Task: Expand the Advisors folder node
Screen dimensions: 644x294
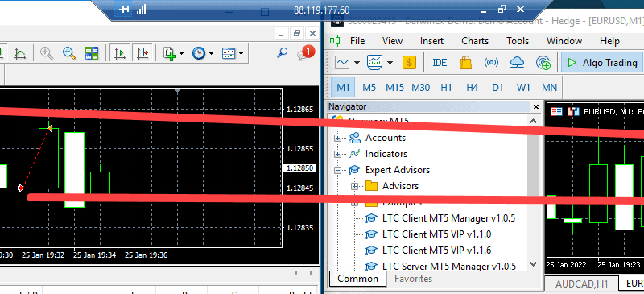Action: pyautogui.click(x=354, y=187)
